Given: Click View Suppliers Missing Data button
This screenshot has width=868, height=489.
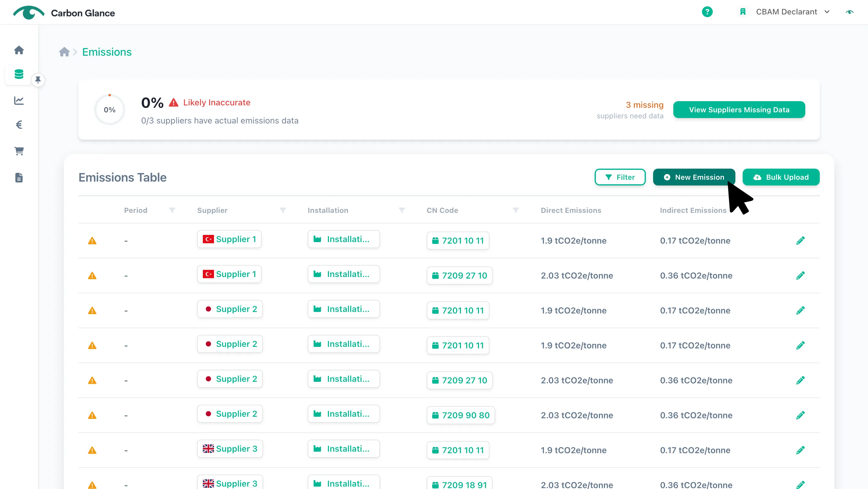Looking at the screenshot, I should point(739,110).
